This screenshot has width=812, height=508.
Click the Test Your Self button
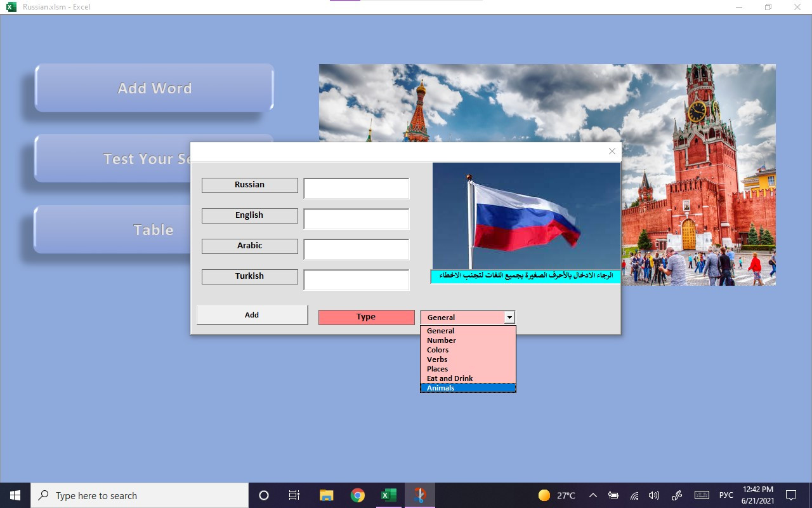[x=113, y=159]
